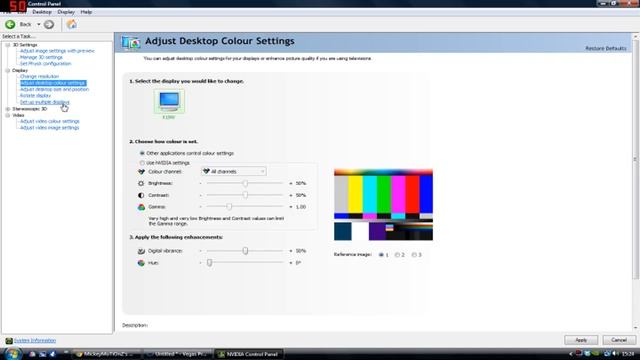Click the Brightness slider handle
The height and width of the screenshot is (360, 640).
tap(245, 183)
